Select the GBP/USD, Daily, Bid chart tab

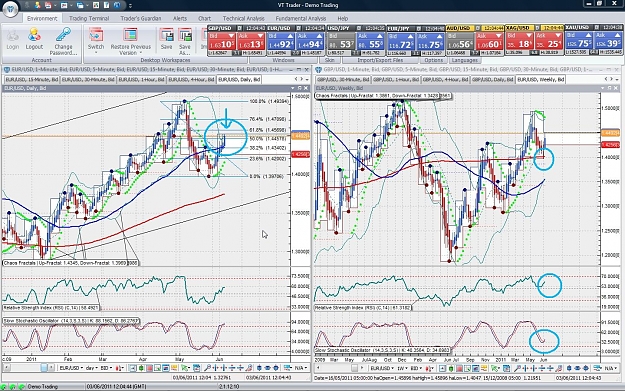492,79
